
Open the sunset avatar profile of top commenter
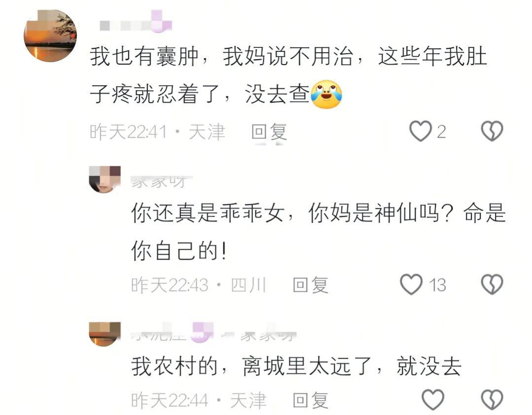(50, 36)
